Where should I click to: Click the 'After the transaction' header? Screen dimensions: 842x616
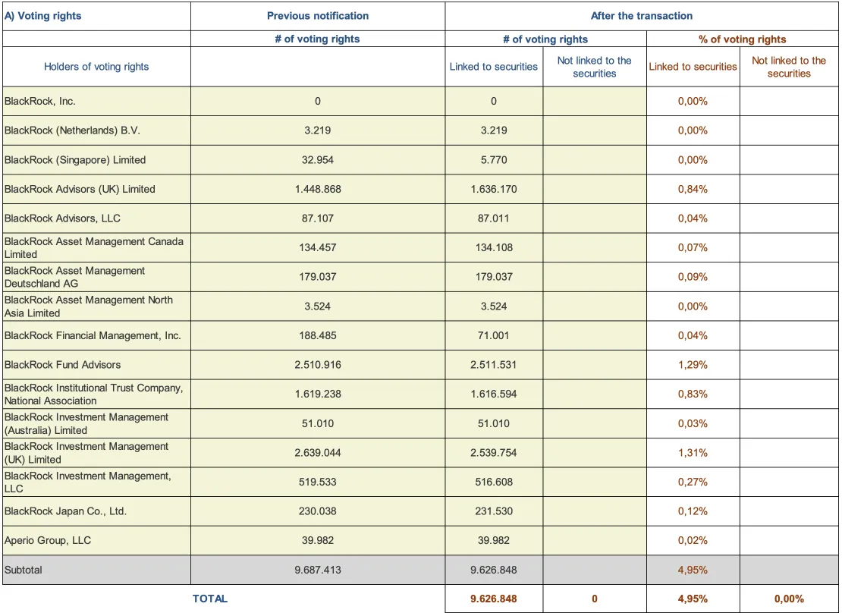641,15
